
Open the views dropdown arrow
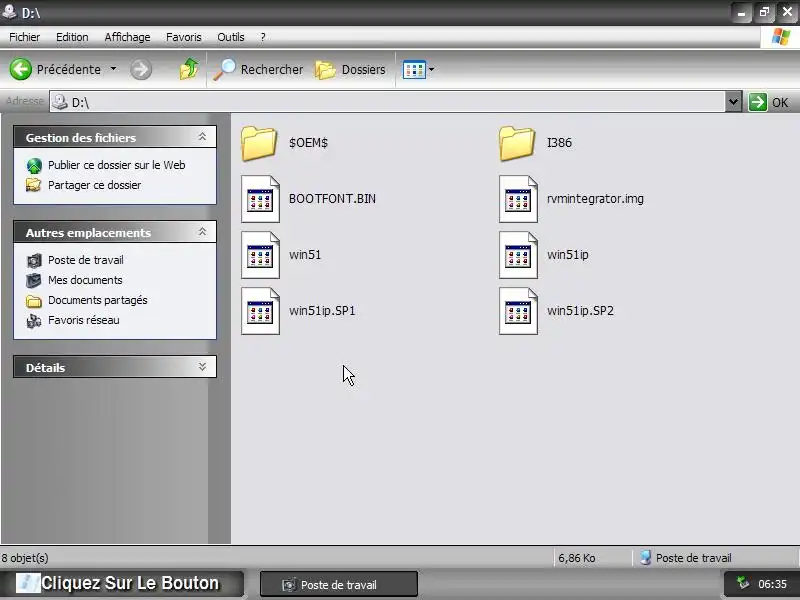432,69
